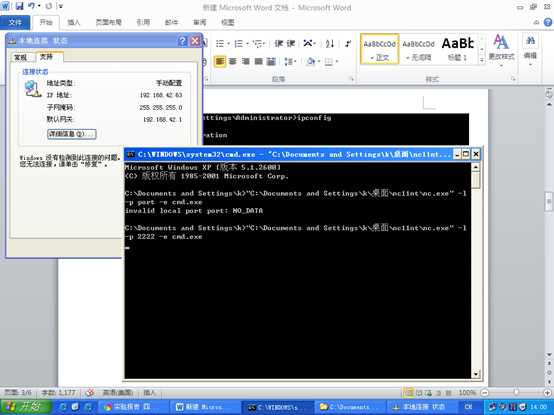
Task: Select print layout view in status bar
Action: pos(408,392)
